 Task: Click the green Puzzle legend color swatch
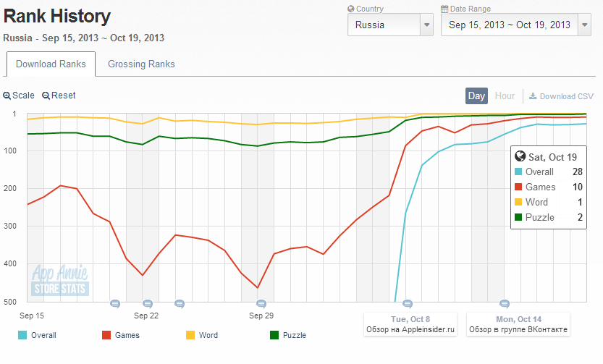(274, 335)
